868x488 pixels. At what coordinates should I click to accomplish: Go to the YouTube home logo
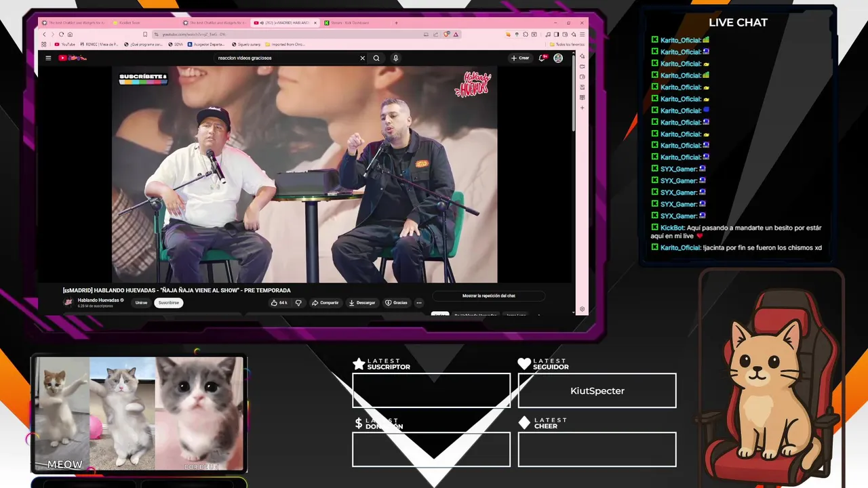(x=73, y=58)
